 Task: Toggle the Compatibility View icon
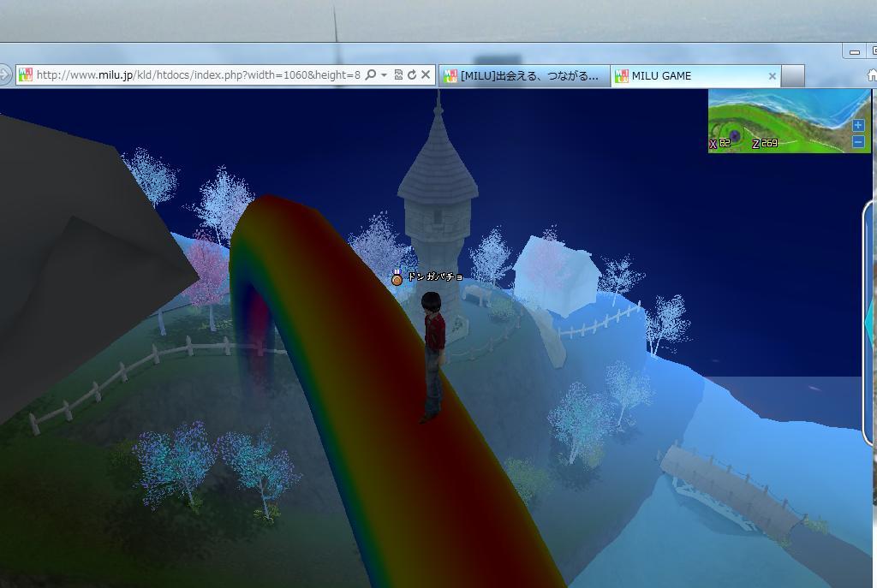tap(398, 75)
